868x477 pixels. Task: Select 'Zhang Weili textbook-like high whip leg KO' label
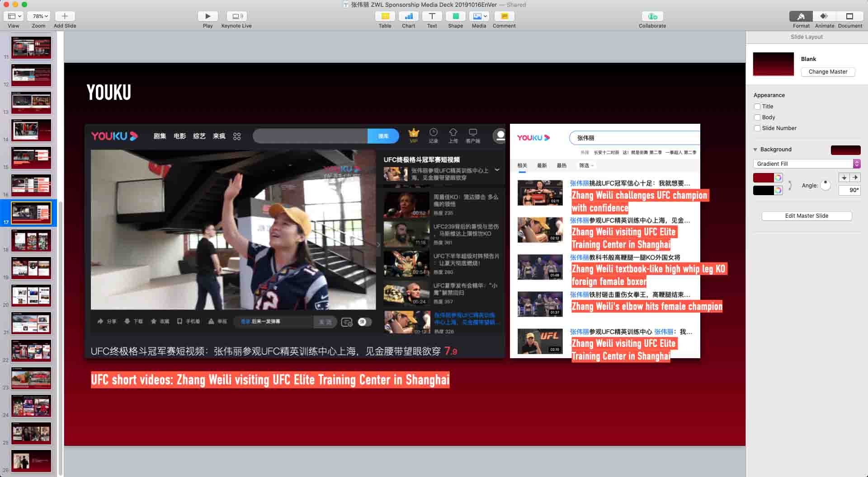click(649, 275)
